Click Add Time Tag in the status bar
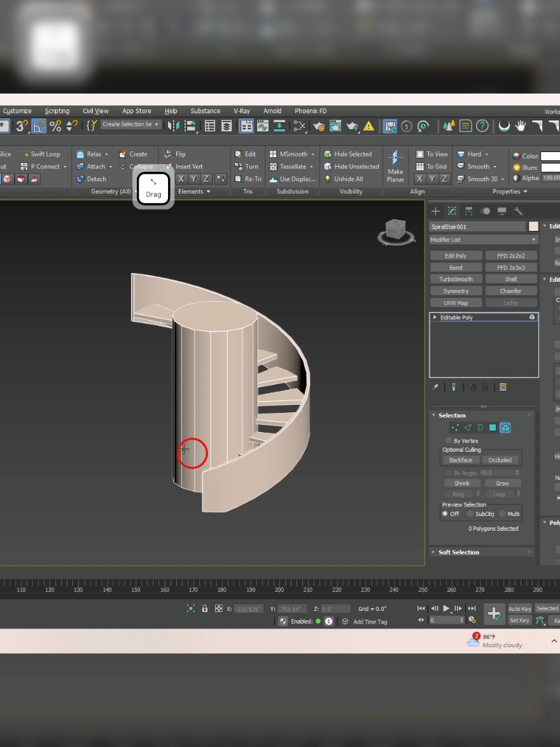The width and height of the screenshot is (560, 747). point(370,622)
